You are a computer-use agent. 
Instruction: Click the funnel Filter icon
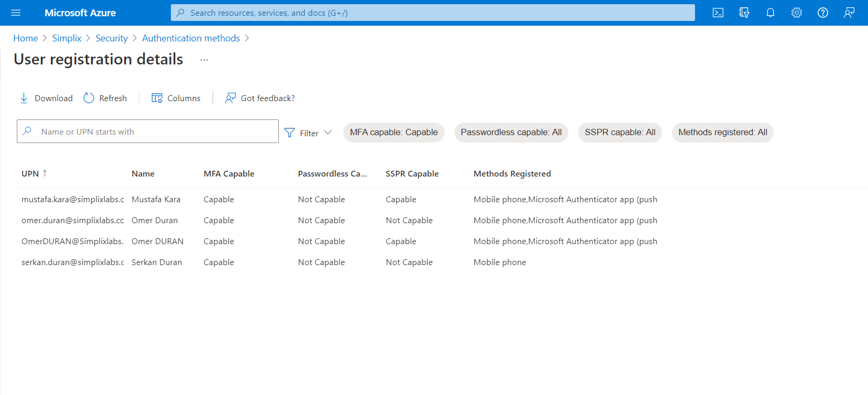click(x=289, y=133)
